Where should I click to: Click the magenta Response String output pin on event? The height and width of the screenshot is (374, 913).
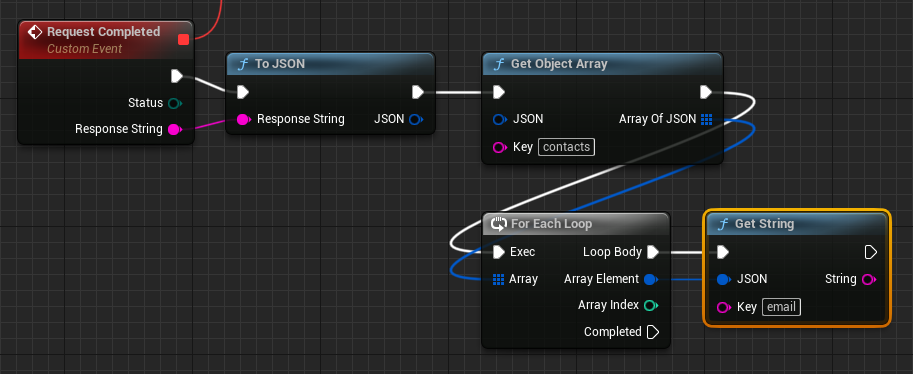click(x=174, y=129)
